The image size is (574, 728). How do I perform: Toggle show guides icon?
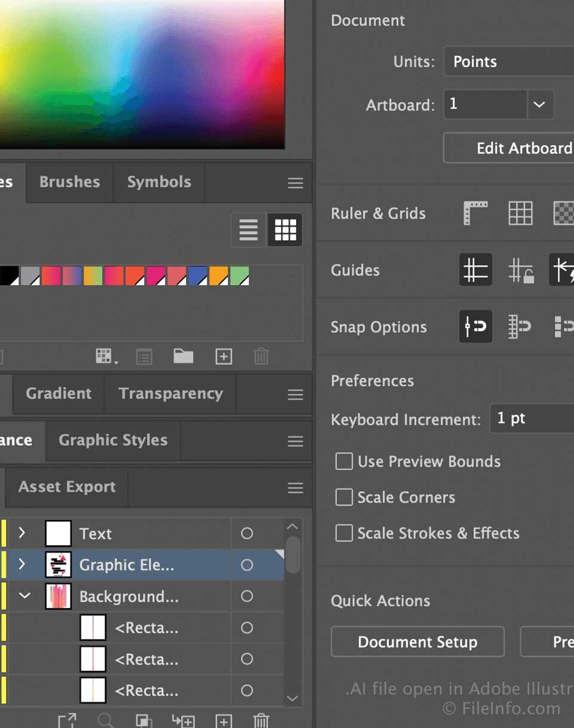pos(475,270)
